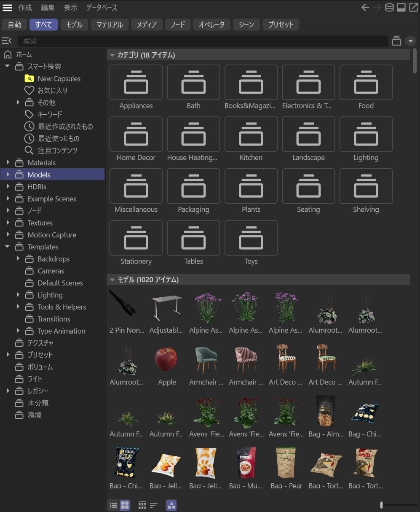420x512 pixels.
Task: Switch to list view mode
Action: coord(114,505)
